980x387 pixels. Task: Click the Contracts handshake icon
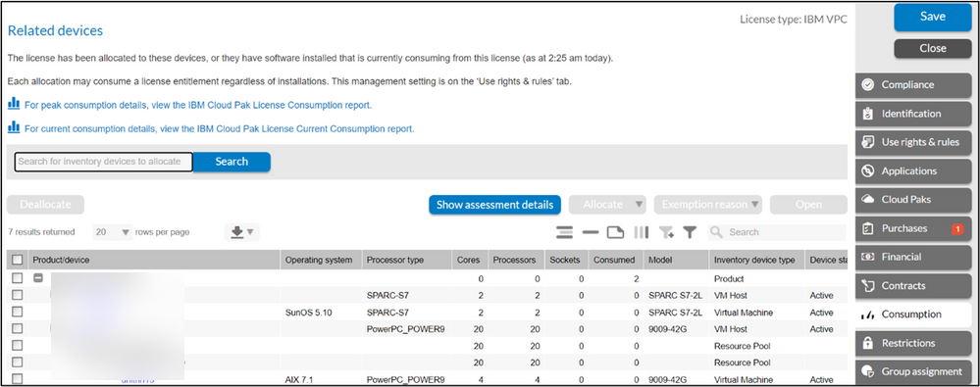(867, 286)
